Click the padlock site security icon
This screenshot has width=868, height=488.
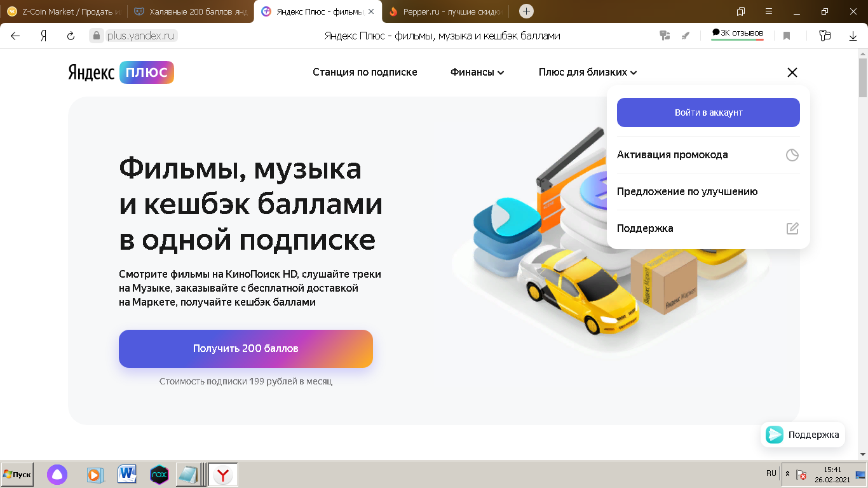pos(97,36)
